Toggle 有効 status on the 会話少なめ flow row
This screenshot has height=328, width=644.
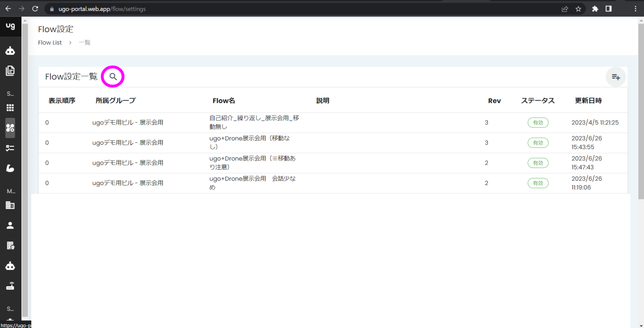[x=538, y=183]
